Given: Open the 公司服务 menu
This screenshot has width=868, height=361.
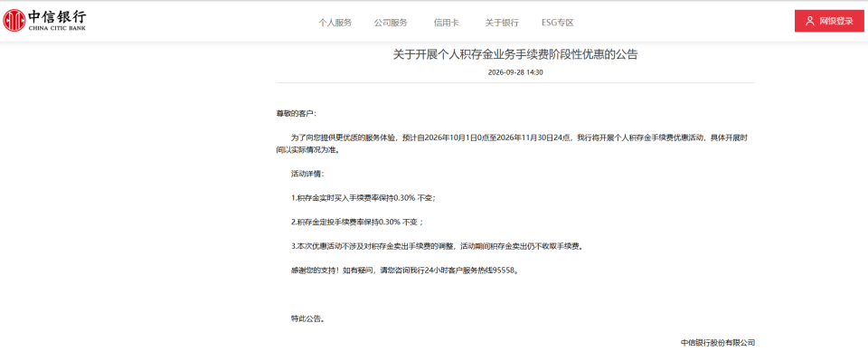Looking at the screenshot, I should (391, 23).
